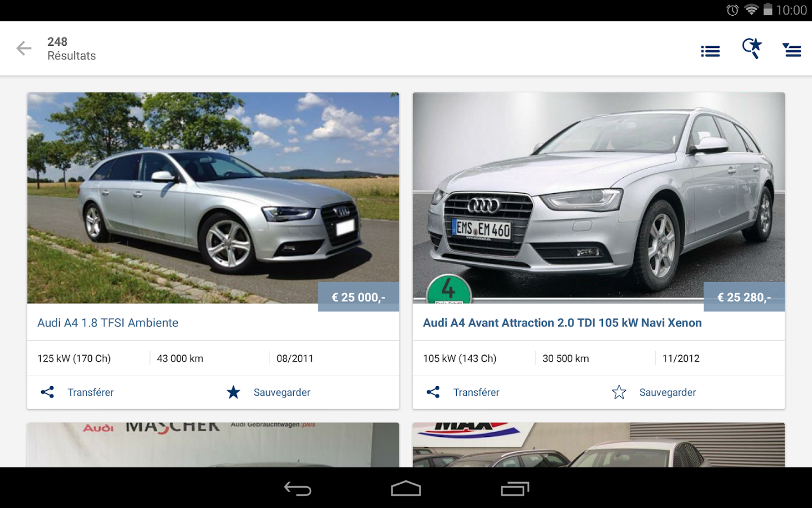Tap the alarm icon in status bar

[x=732, y=10]
